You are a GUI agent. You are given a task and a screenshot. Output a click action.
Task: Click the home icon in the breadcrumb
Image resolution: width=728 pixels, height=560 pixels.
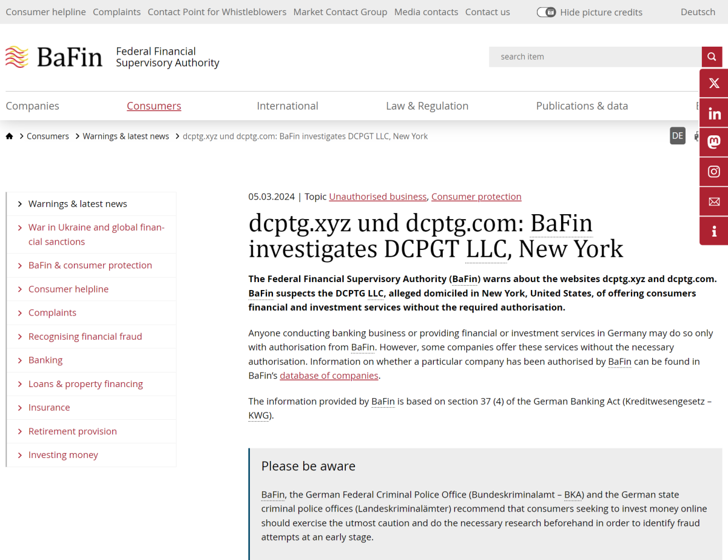point(9,136)
